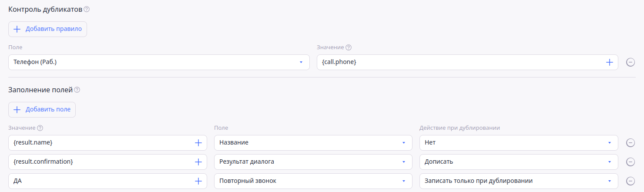Click the Добавить правило button
The height and width of the screenshot is (192, 644).
click(48, 29)
